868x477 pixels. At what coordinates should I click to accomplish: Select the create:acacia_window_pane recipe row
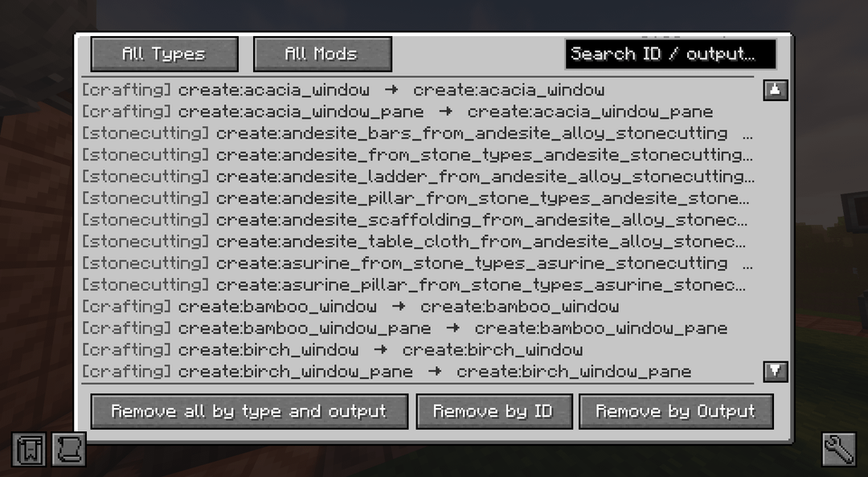tap(418, 112)
